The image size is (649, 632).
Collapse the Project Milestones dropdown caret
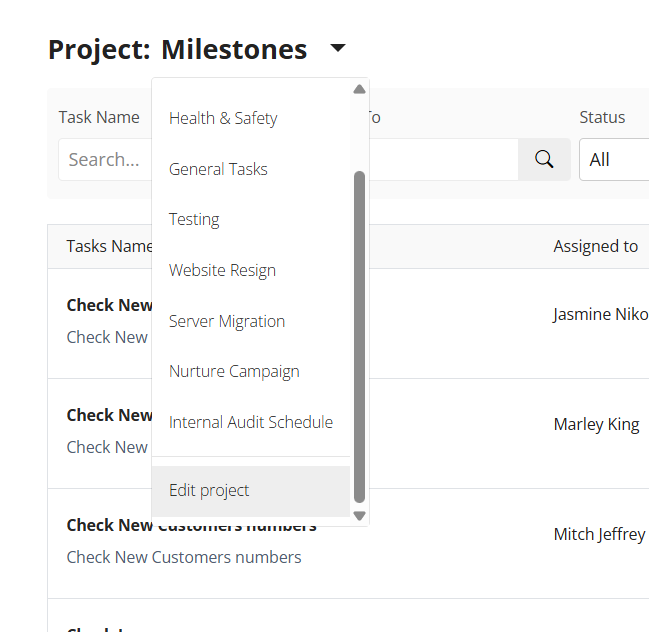coord(337,48)
